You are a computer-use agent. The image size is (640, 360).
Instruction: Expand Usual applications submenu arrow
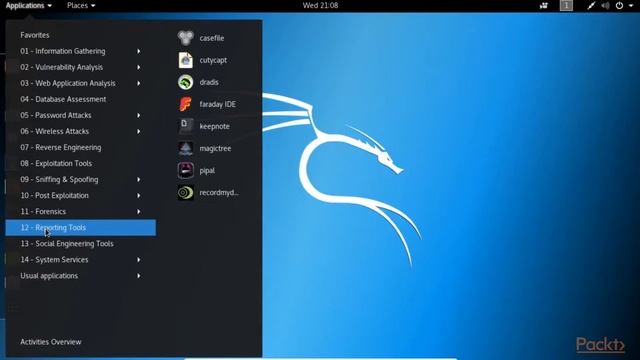[139, 276]
